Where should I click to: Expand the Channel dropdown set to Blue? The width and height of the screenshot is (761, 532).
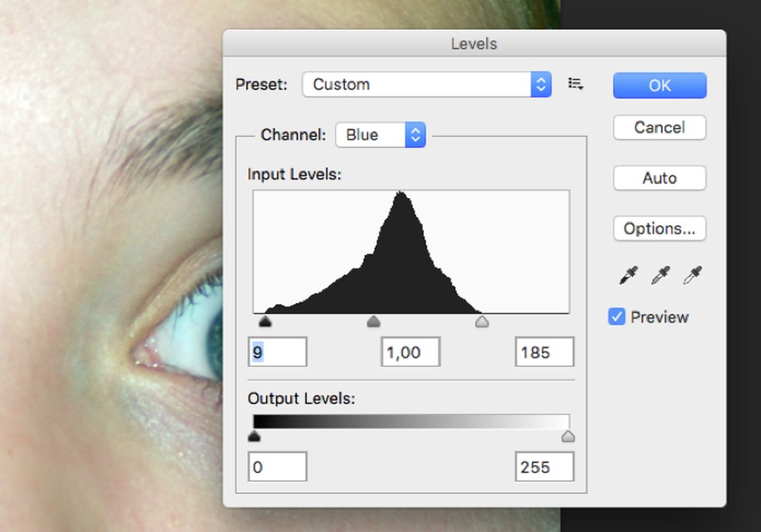(380, 135)
